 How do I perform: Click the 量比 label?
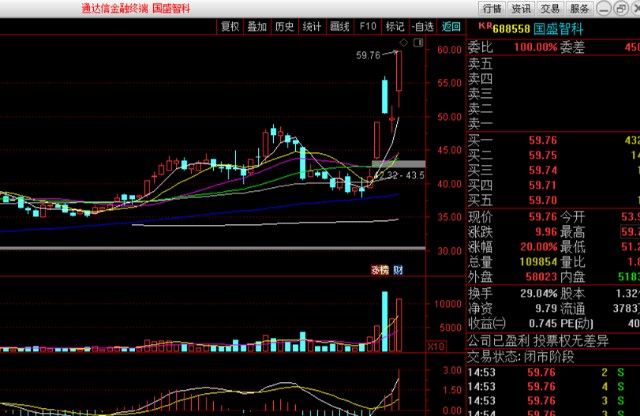[573, 262]
